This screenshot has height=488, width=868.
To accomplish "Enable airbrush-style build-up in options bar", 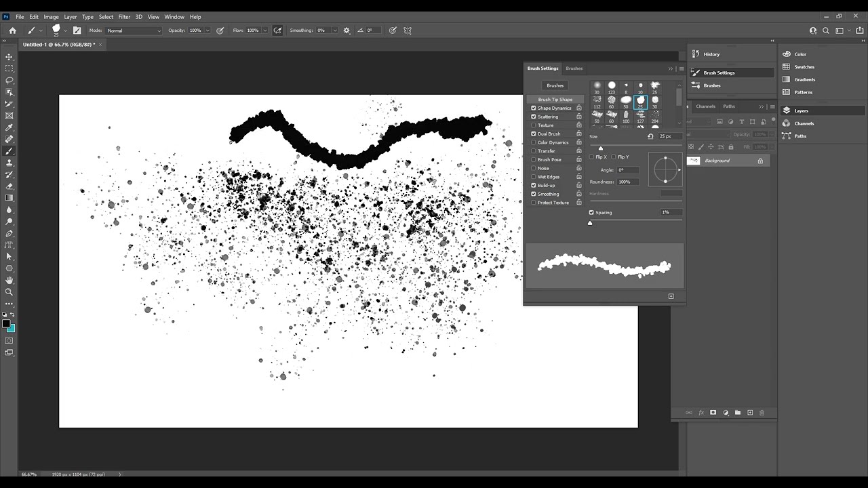I will pyautogui.click(x=277, y=30).
